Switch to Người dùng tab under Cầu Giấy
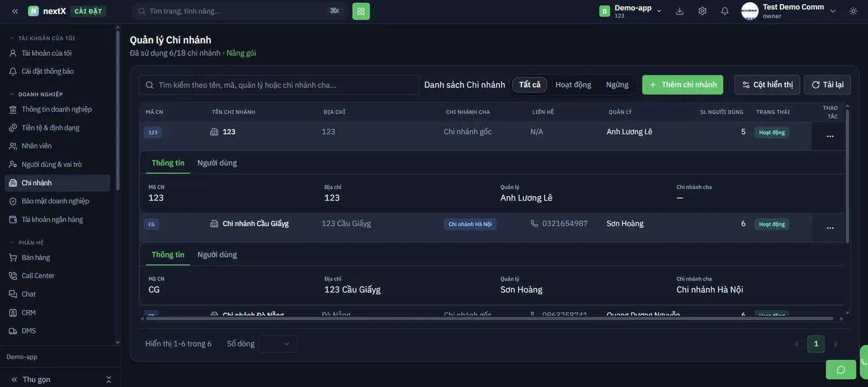The width and height of the screenshot is (868, 387). (x=217, y=255)
